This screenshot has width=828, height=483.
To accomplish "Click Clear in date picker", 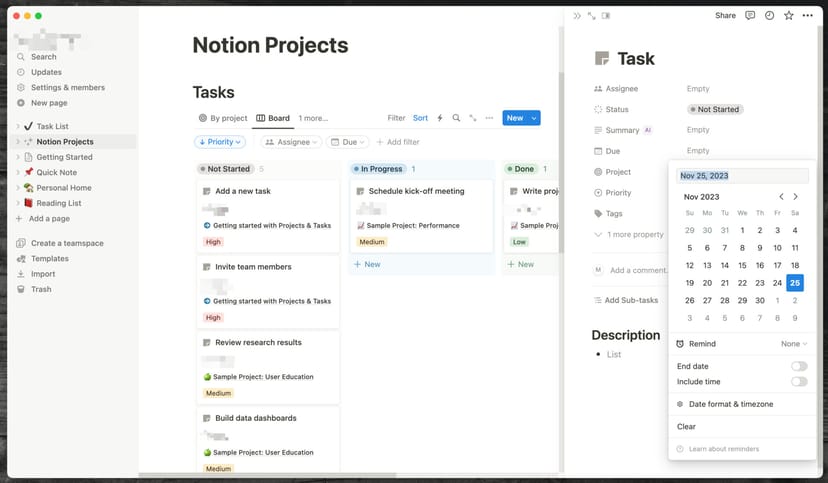I will (686, 427).
